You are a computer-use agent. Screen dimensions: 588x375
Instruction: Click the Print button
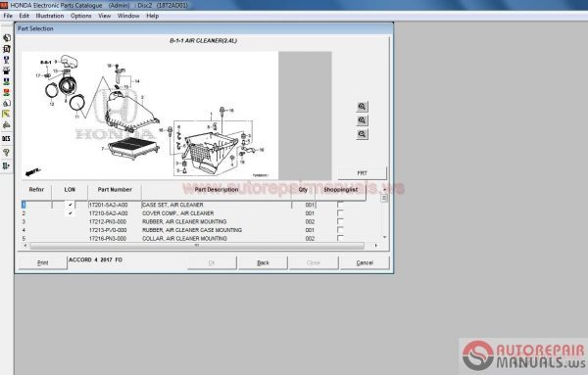[x=43, y=262]
